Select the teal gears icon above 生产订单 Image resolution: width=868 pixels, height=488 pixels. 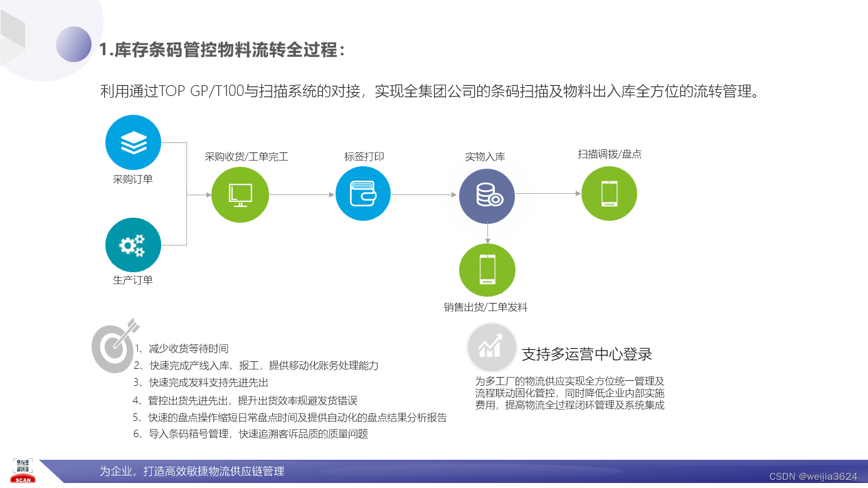133,245
